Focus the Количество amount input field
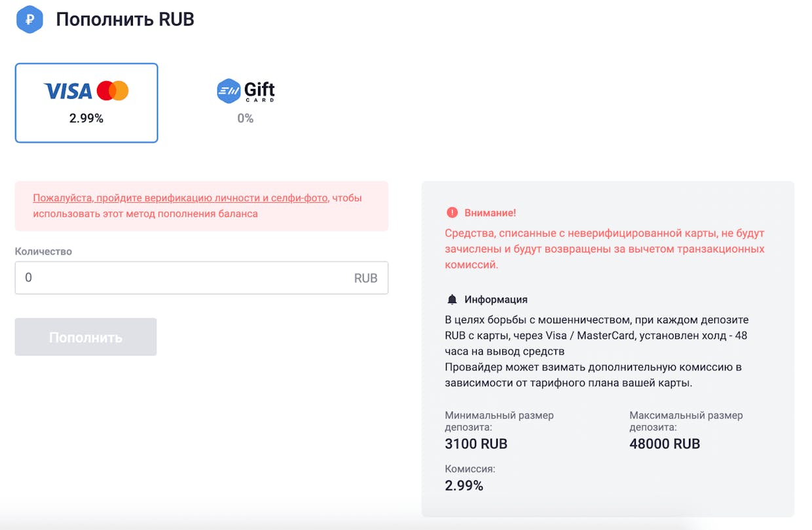The height and width of the screenshot is (530, 812). pos(201,278)
